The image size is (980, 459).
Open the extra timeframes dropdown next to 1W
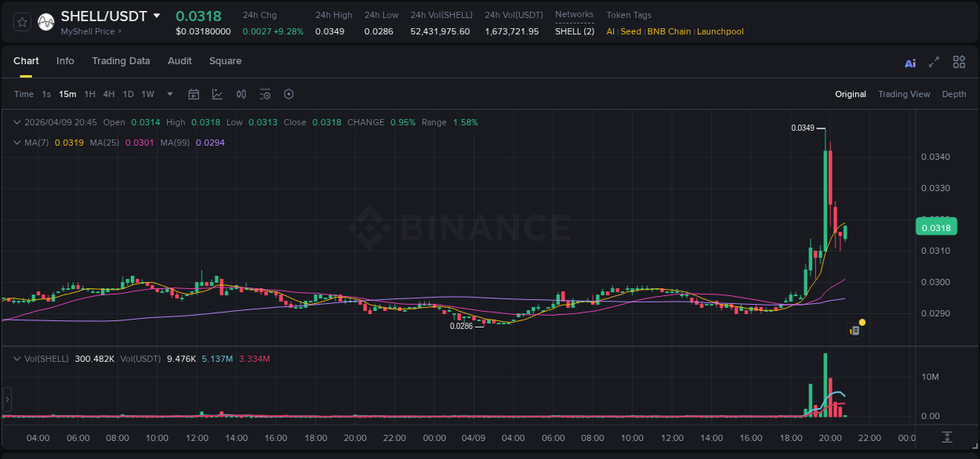tap(169, 94)
